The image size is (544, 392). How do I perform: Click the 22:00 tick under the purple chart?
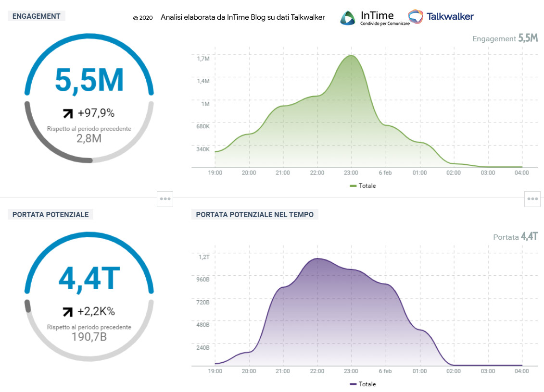317,371
